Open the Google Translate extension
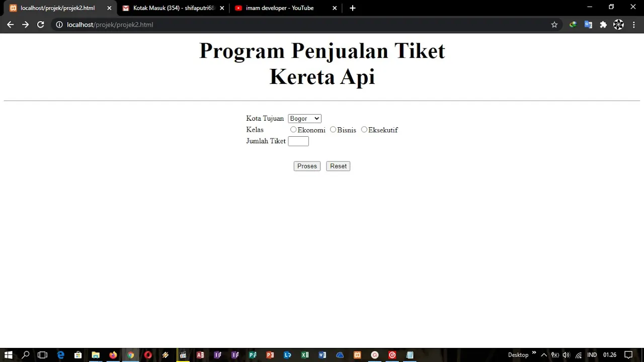 click(x=588, y=25)
